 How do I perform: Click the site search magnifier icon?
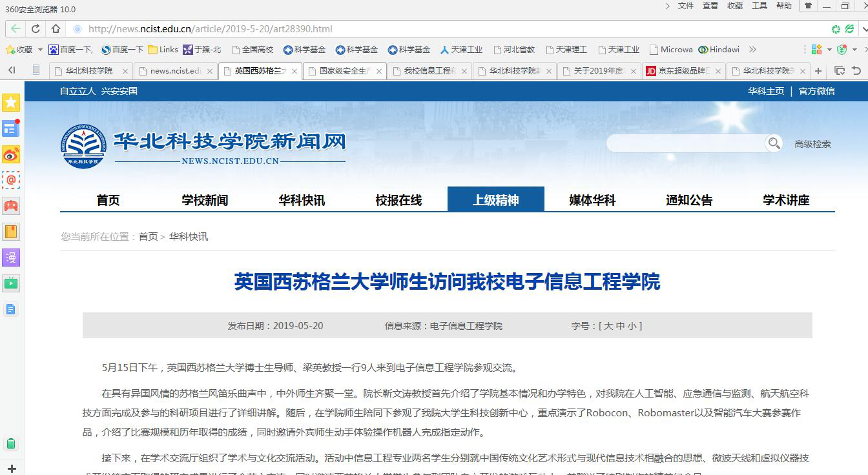[x=773, y=143]
